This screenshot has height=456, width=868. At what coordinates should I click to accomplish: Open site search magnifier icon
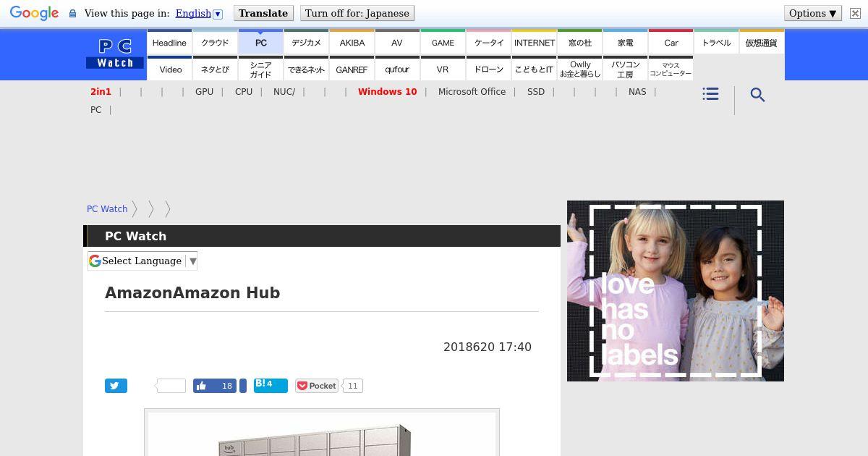click(x=757, y=95)
